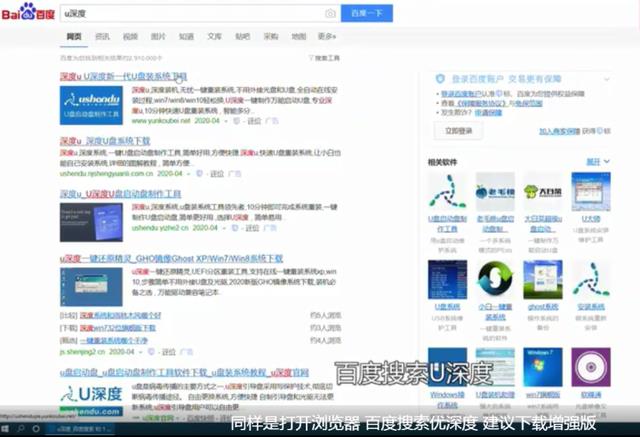Open the Windows Start menu
Screen dimensions: 640x437
pos(5,429)
